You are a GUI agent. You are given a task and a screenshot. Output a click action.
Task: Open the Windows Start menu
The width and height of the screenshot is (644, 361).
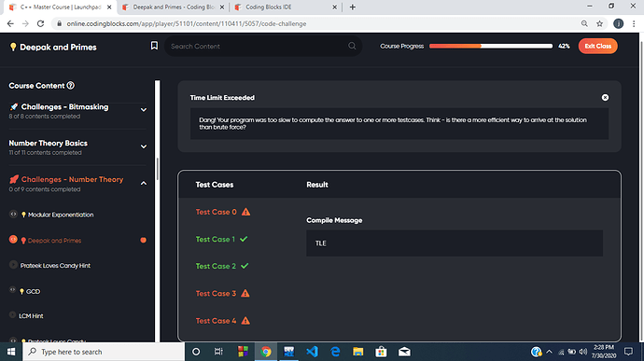click(x=11, y=352)
